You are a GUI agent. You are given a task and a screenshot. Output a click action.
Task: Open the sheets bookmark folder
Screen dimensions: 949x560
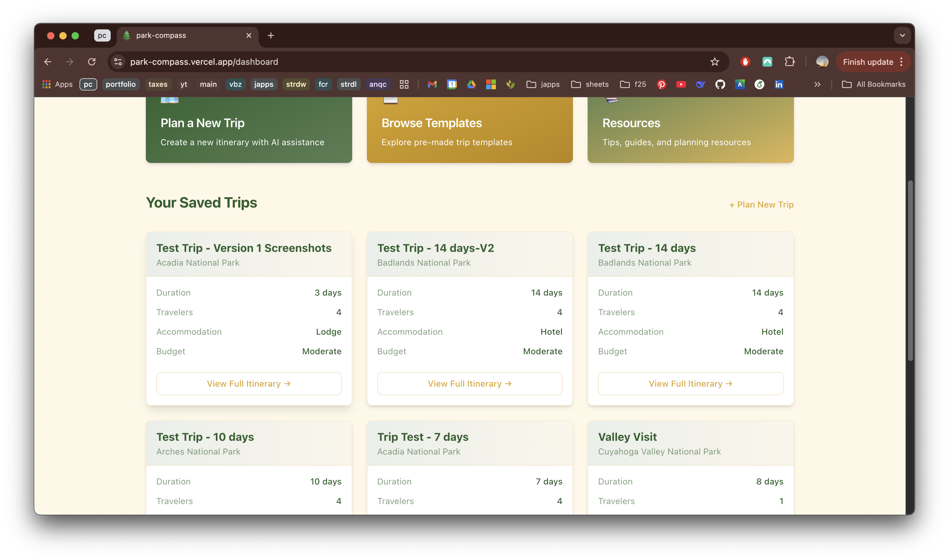pos(590,85)
